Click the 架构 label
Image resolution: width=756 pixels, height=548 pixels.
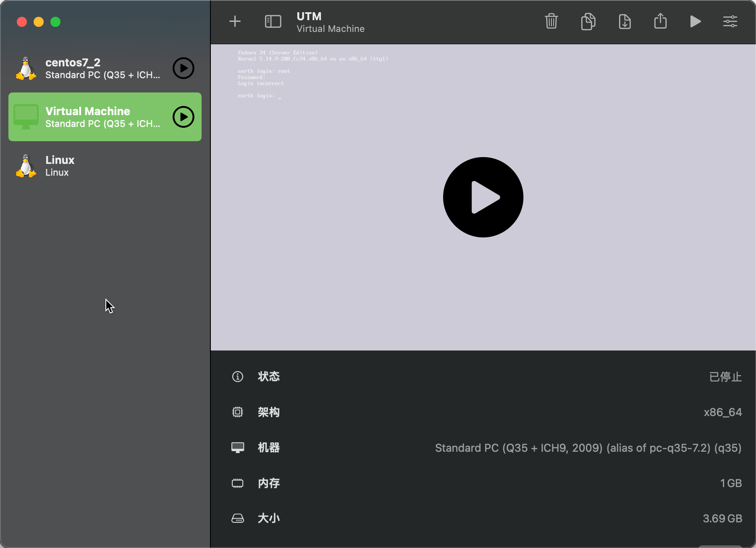click(269, 412)
